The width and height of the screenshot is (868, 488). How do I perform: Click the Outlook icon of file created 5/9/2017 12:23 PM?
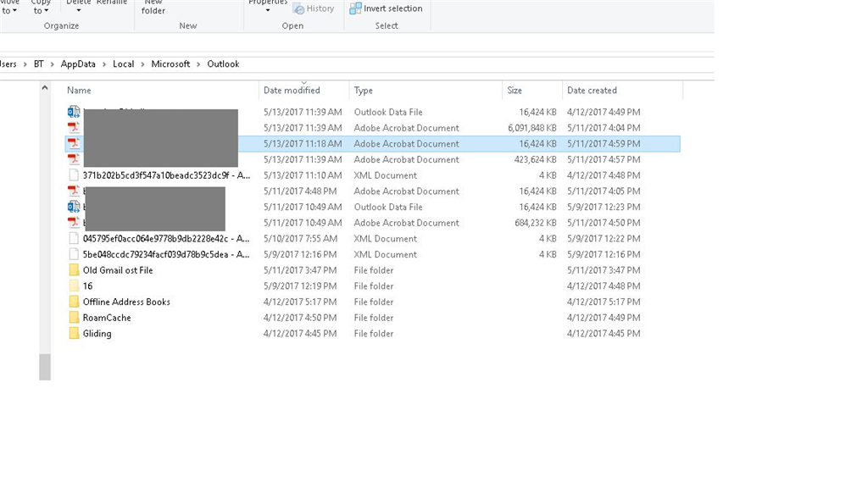click(74, 207)
